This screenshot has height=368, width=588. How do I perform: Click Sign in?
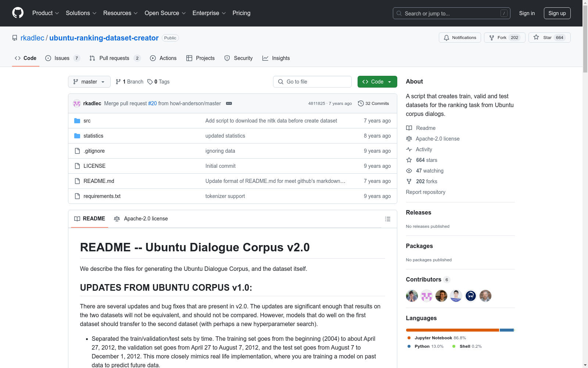tap(527, 13)
